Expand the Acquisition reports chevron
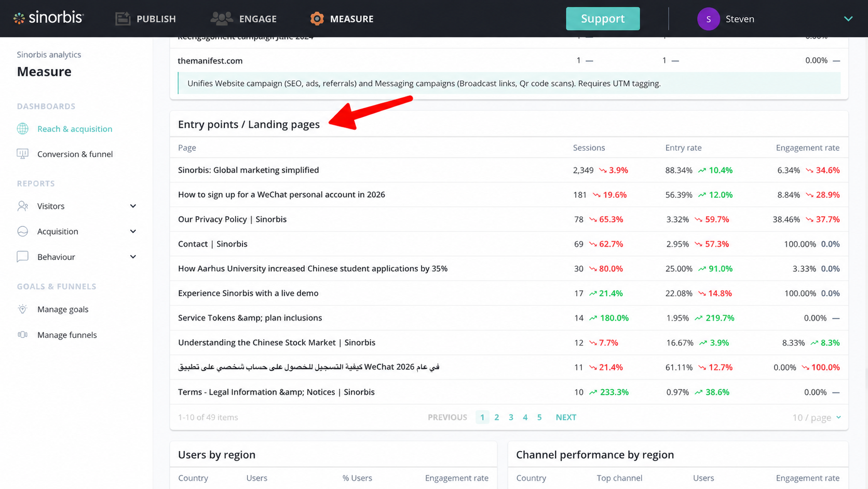 point(133,231)
